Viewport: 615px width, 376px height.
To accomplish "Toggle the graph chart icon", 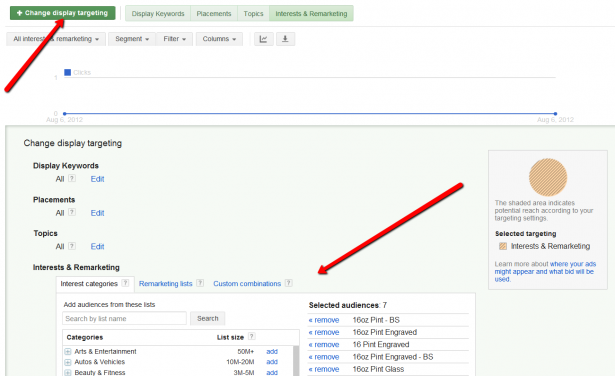I will tap(264, 39).
